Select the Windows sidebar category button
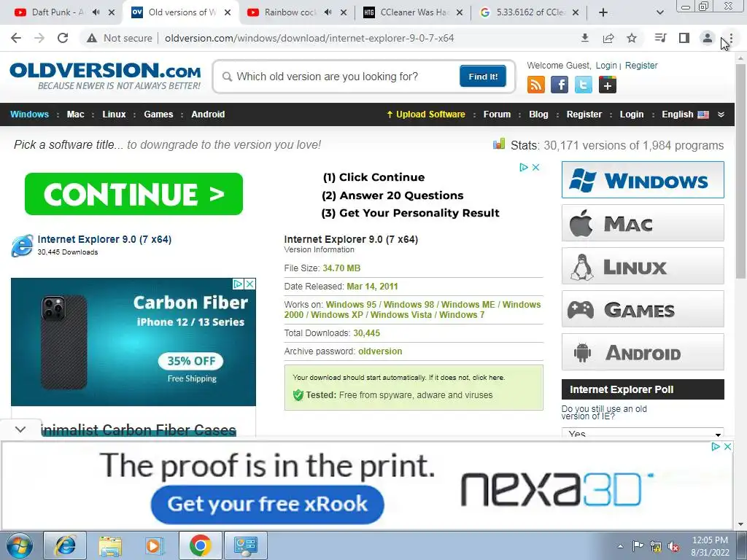Viewport: 747px width, 560px height. (x=643, y=180)
